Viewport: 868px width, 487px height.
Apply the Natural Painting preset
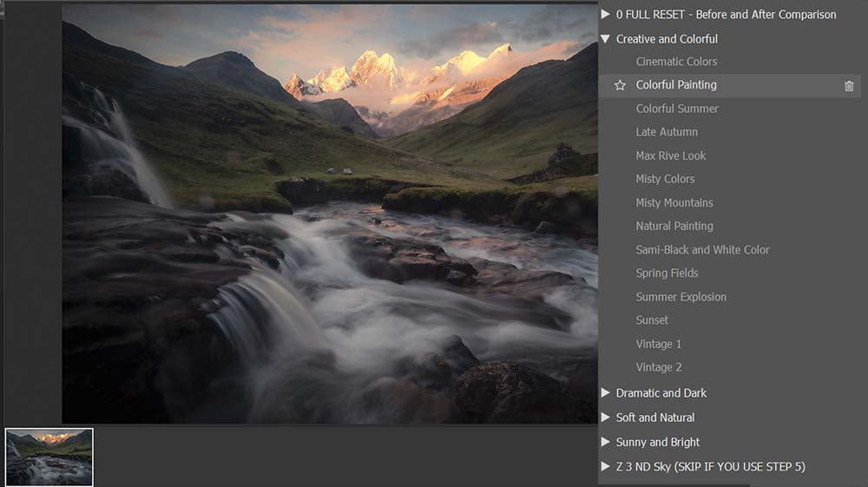[674, 226]
